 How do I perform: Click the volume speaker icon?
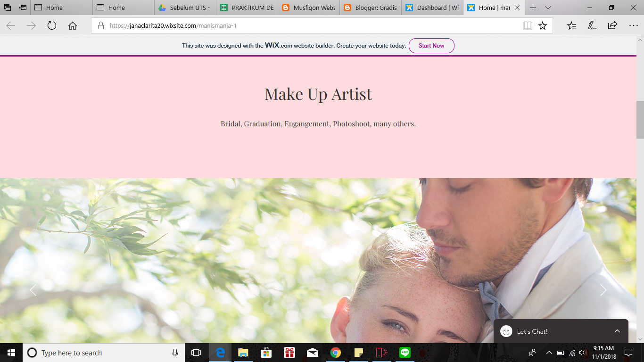[583, 353]
